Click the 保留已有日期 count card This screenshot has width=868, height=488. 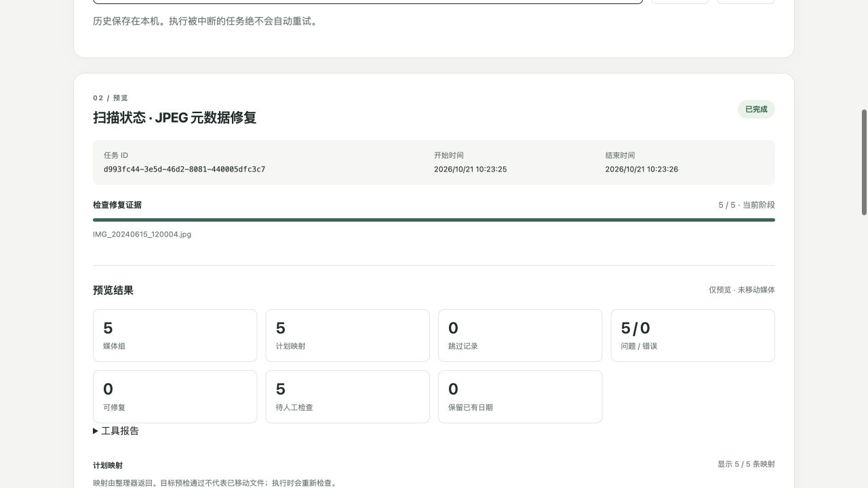520,396
